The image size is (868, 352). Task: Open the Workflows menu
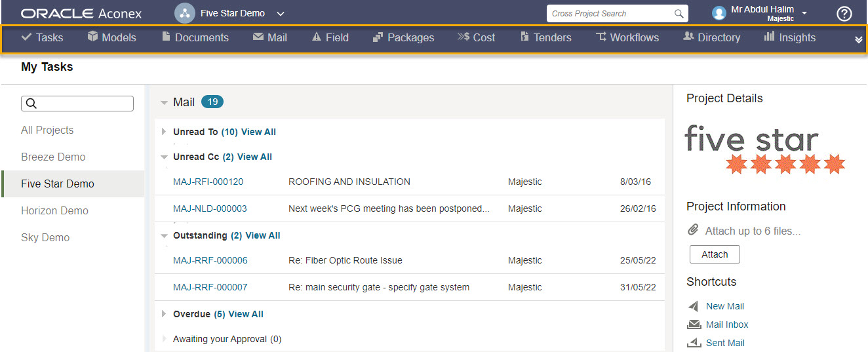(627, 37)
